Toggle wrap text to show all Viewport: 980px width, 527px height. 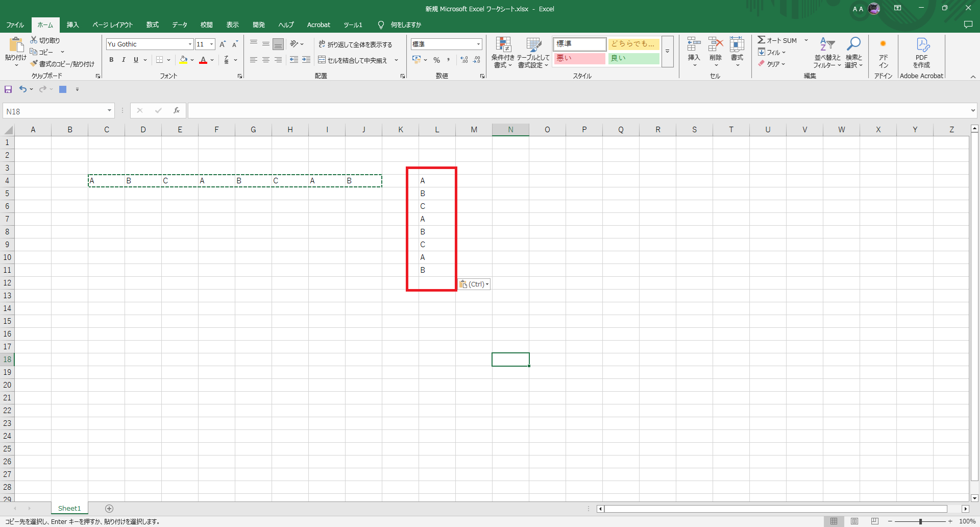pyautogui.click(x=355, y=44)
